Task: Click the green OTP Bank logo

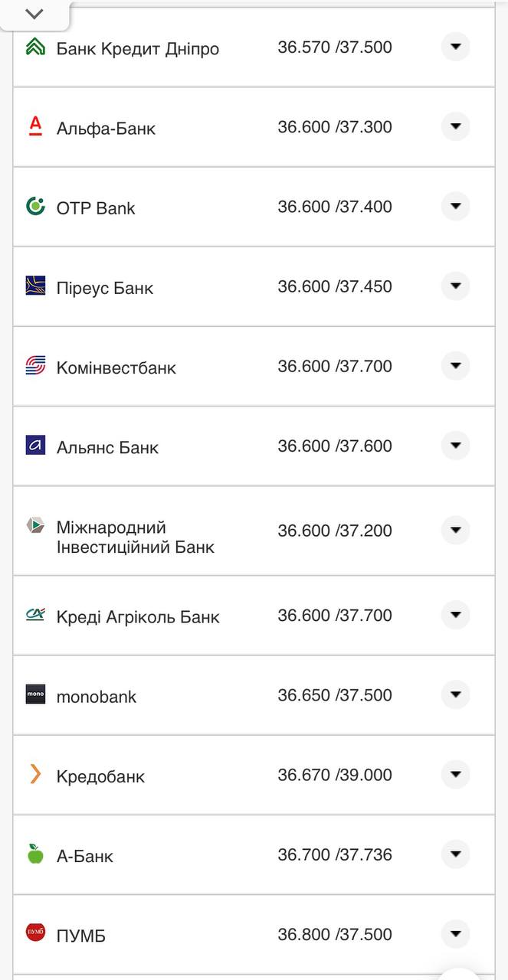Action: pyautogui.click(x=35, y=206)
